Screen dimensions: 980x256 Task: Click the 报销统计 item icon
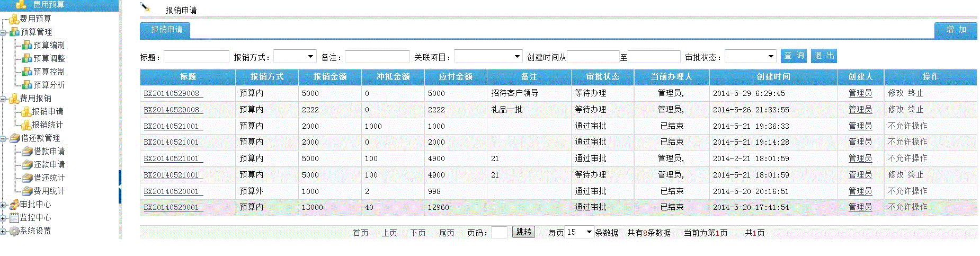coord(26,125)
